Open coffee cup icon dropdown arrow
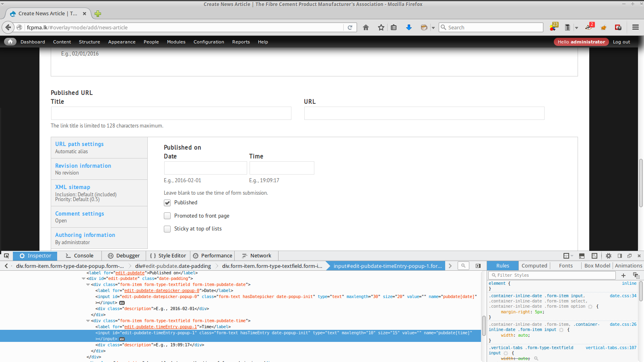The width and height of the screenshot is (644, 362). coord(433,28)
